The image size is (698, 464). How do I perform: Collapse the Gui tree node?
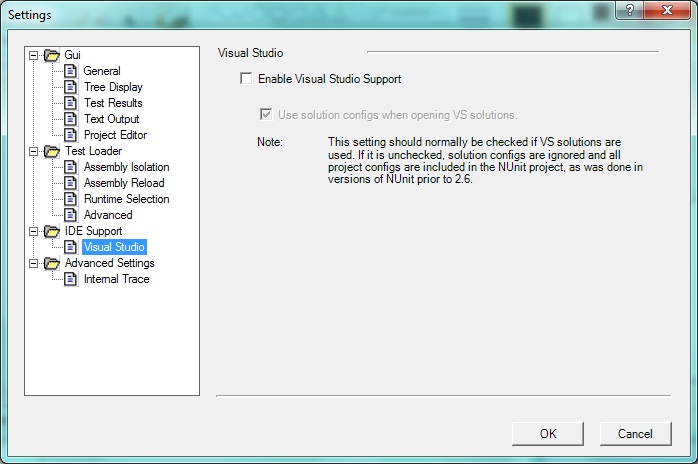[x=34, y=55]
